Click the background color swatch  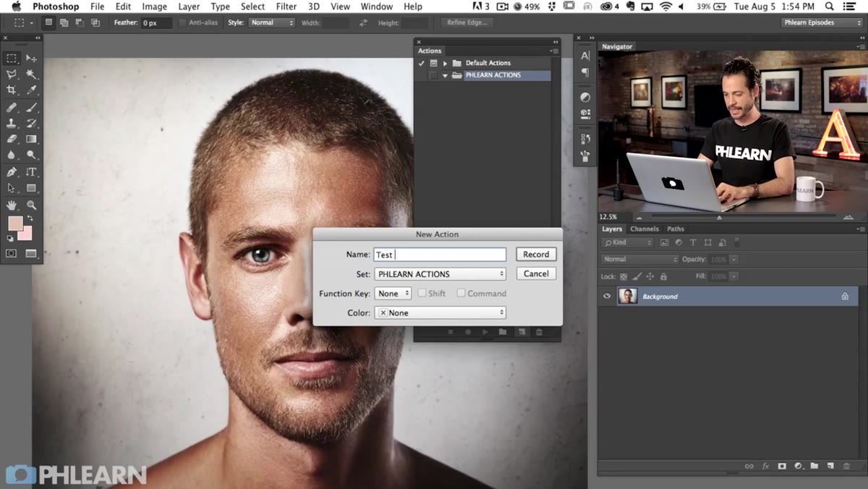click(x=26, y=234)
